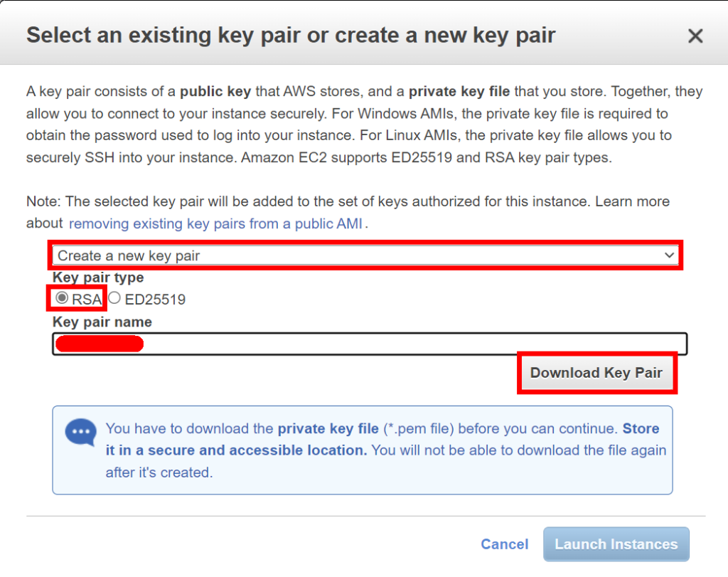Open the Create a new key pair dropdown

pos(365,255)
